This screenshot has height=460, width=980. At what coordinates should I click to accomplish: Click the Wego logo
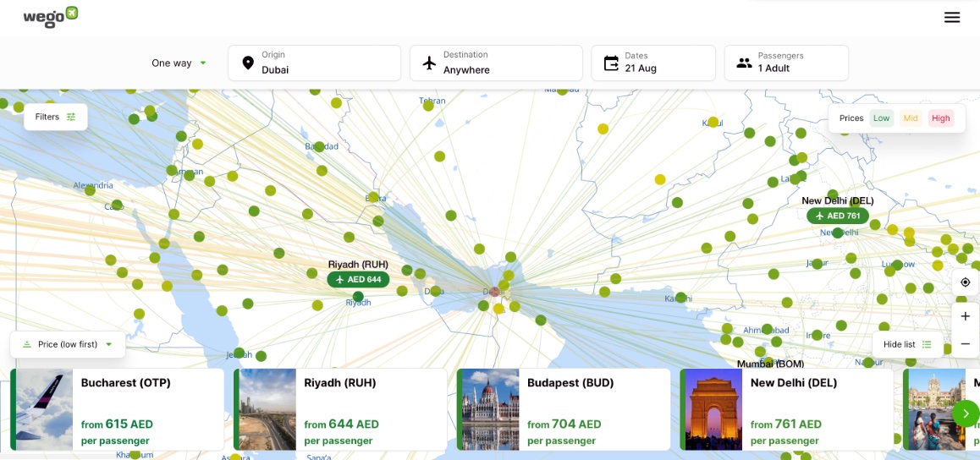pos(51,17)
